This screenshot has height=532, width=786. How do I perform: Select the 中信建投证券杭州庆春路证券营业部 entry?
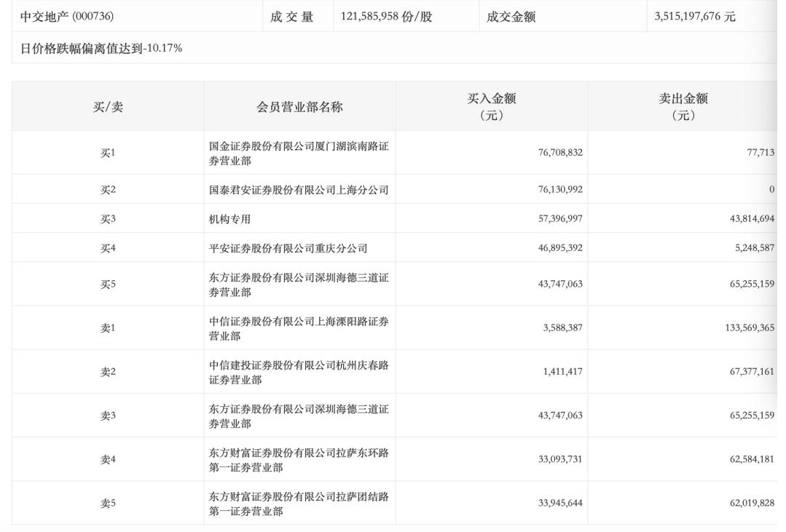pos(299,372)
